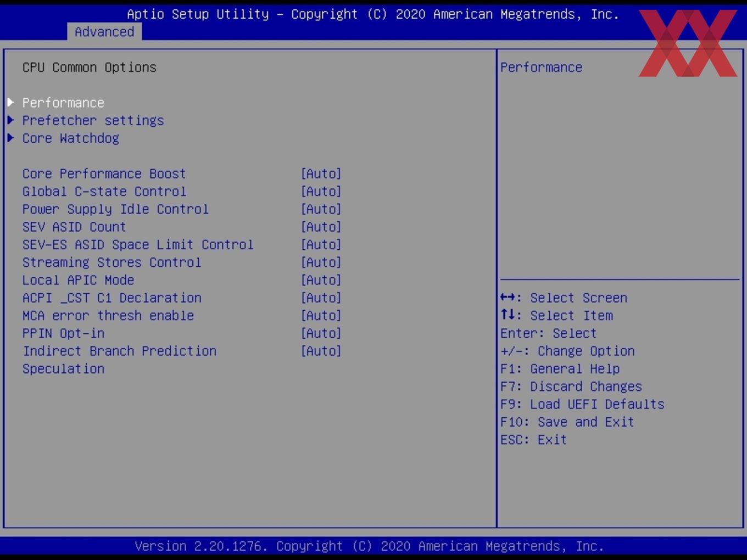Image resolution: width=747 pixels, height=560 pixels.
Task: Select the Power Supply Idle Control label
Action: click(115, 209)
